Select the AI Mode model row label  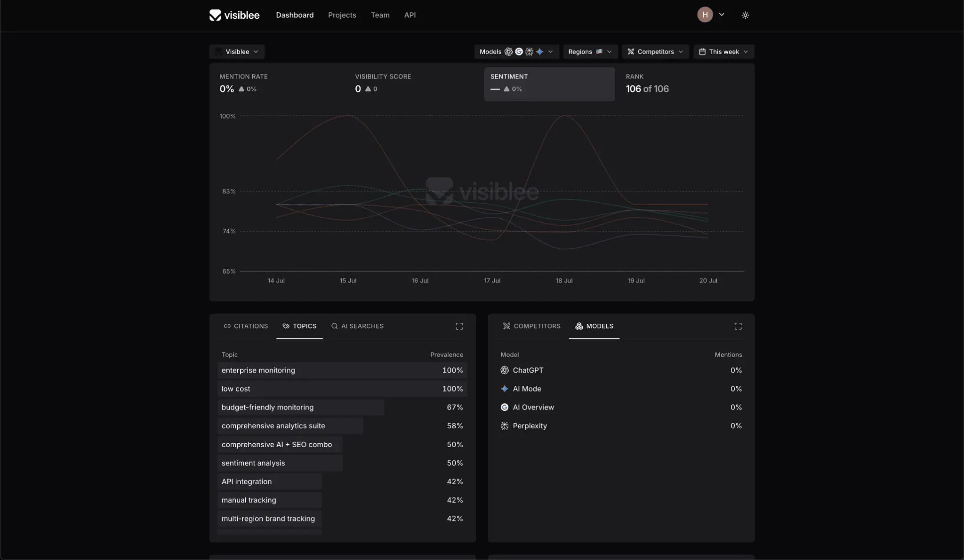[527, 389]
